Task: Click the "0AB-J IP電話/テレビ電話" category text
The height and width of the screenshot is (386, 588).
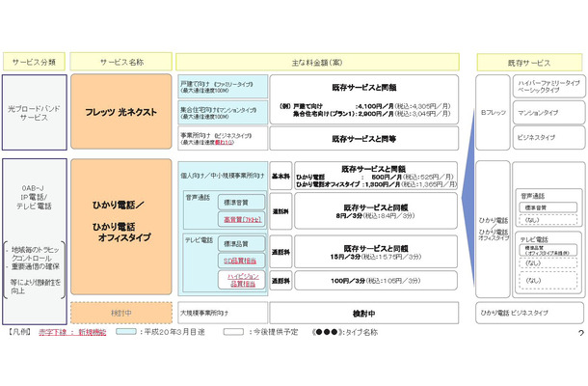Action: pyautogui.click(x=34, y=197)
